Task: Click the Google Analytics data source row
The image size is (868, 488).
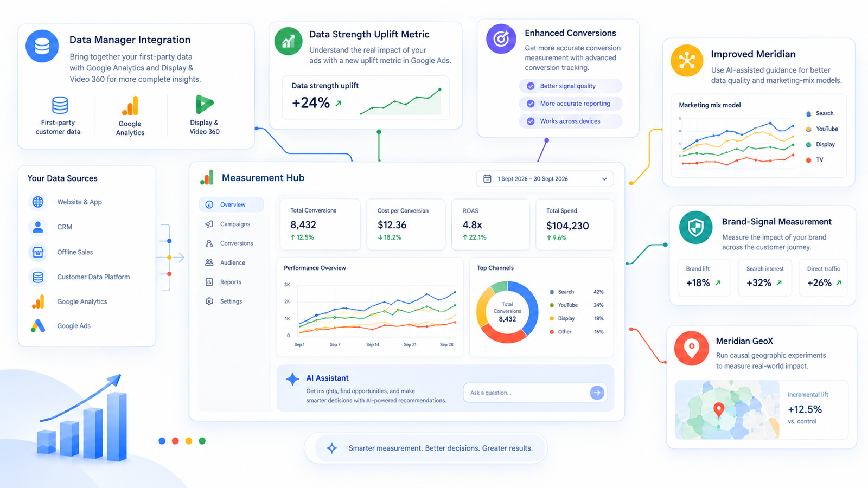Action: (x=71, y=301)
